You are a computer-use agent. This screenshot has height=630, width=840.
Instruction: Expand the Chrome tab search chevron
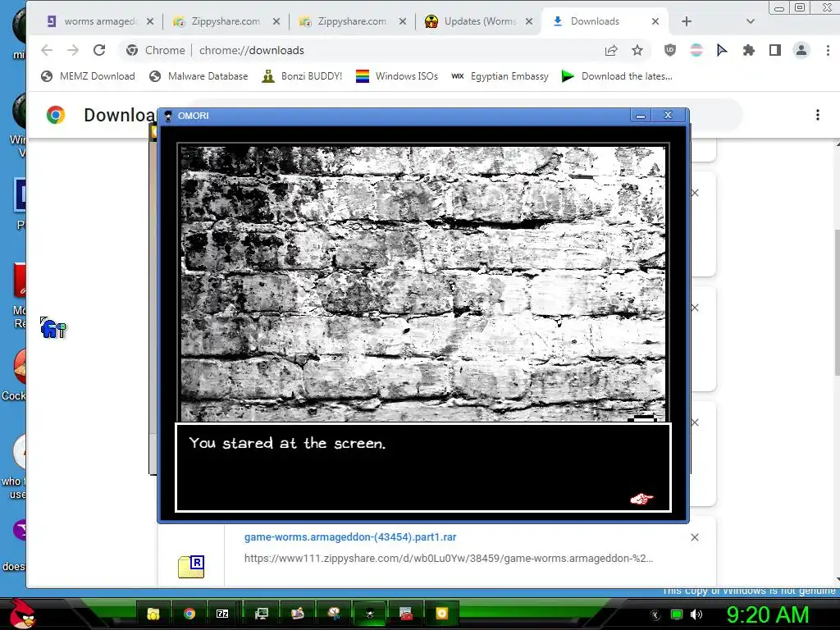[x=751, y=21]
